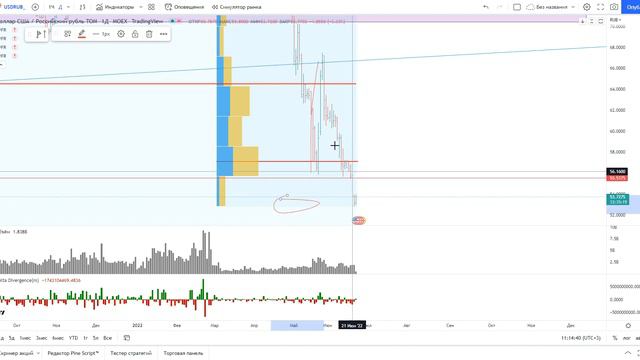The width and height of the screenshot is (640, 360).
Task: Maximize the pane with rightmost pane icon
Action: (601, 21)
